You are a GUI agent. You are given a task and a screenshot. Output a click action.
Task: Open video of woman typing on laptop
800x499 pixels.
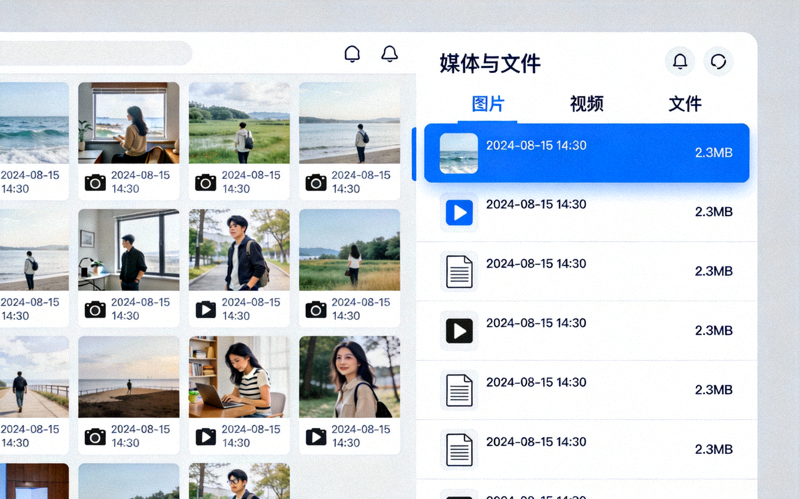pyautogui.click(x=239, y=377)
